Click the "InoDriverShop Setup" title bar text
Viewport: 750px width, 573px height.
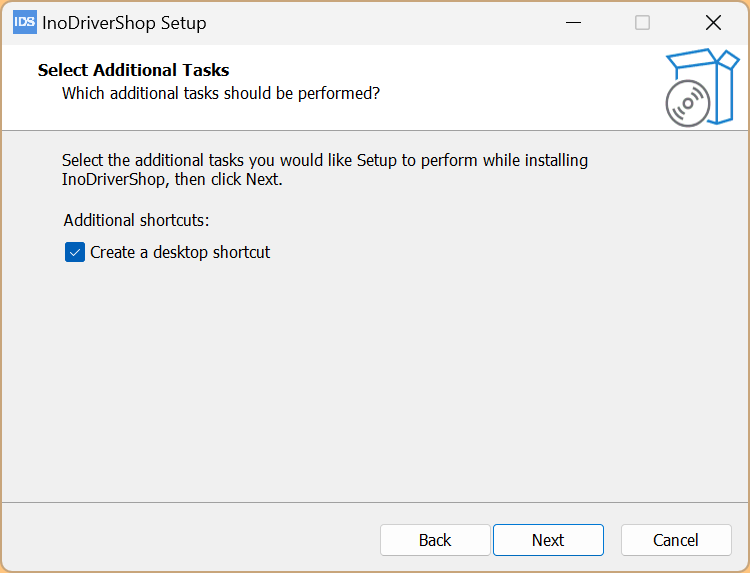[124, 22]
